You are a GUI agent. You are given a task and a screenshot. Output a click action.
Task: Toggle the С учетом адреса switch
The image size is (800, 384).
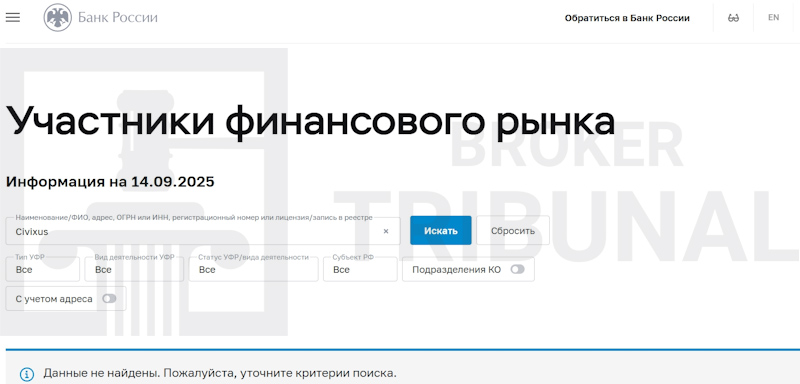[x=109, y=299]
